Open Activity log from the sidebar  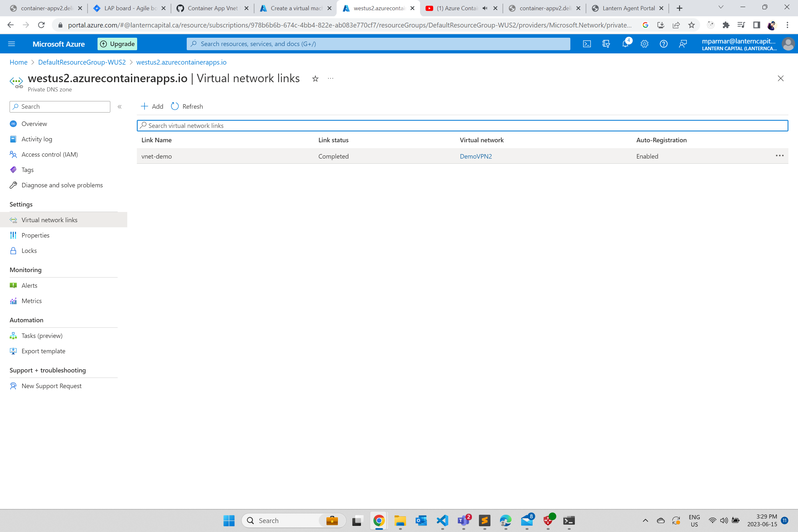point(37,139)
